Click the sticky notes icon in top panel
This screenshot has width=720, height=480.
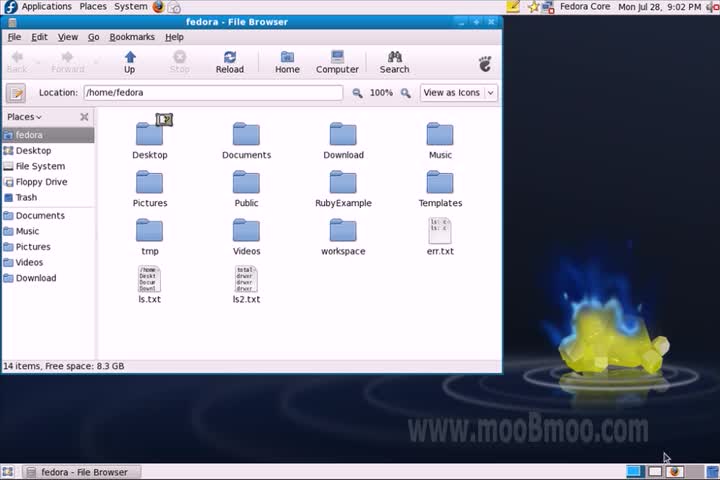[513, 6]
